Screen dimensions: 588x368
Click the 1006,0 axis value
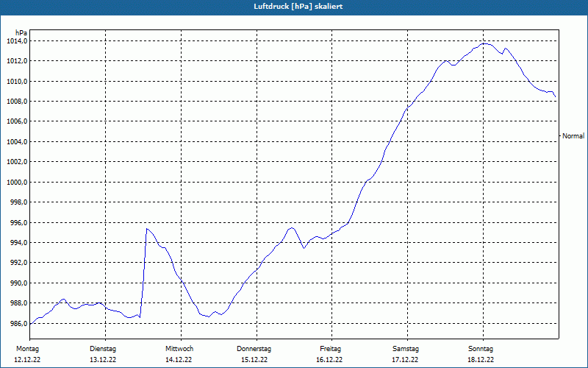[x=17, y=121]
